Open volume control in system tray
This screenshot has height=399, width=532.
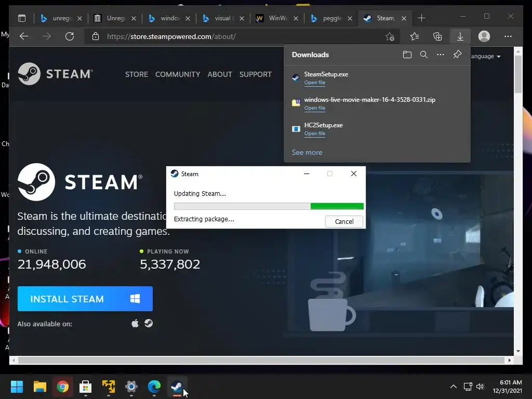[480, 387]
